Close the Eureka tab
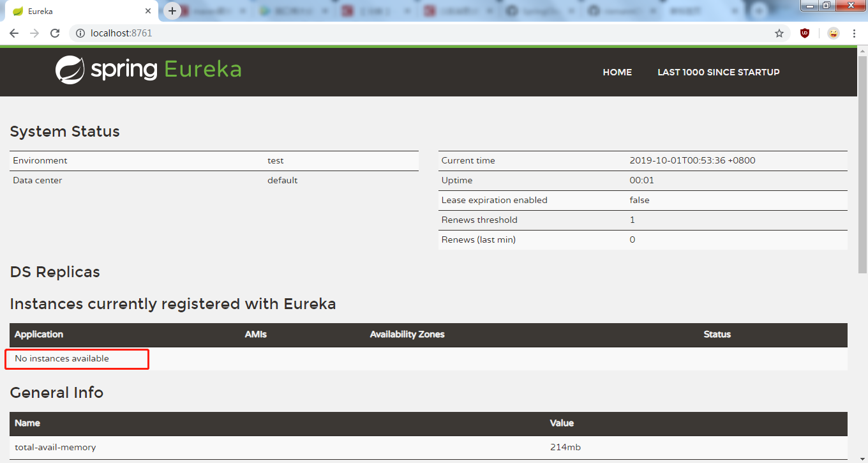This screenshot has height=463, width=868. 148,11
